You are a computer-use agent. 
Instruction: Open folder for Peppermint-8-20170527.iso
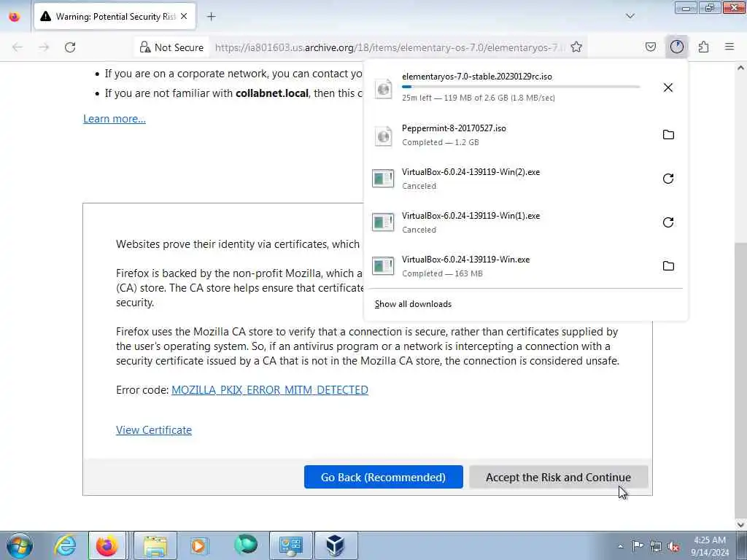(x=668, y=134)
